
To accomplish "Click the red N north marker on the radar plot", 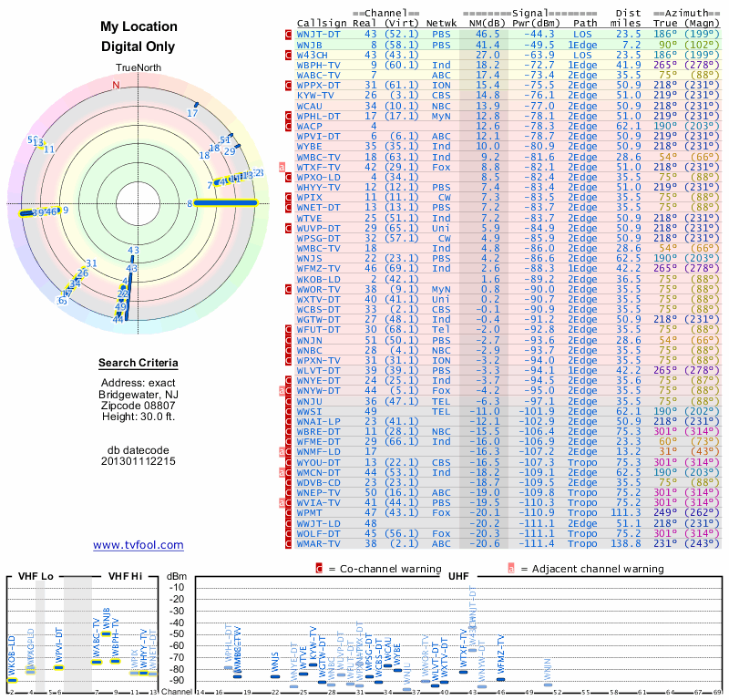I will pyautogui.click(x=116, y=86).
